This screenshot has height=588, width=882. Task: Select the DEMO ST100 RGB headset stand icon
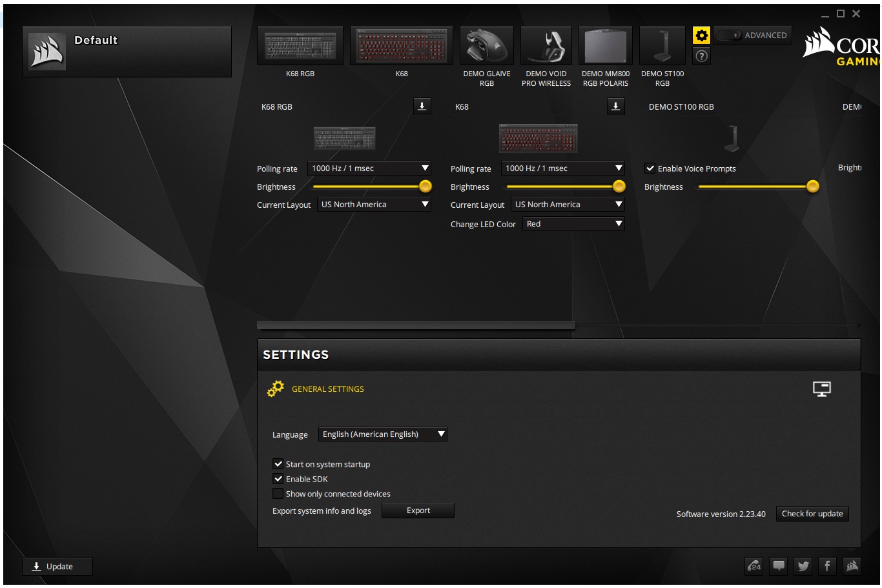pyautogui.click(x=662, y=46)
